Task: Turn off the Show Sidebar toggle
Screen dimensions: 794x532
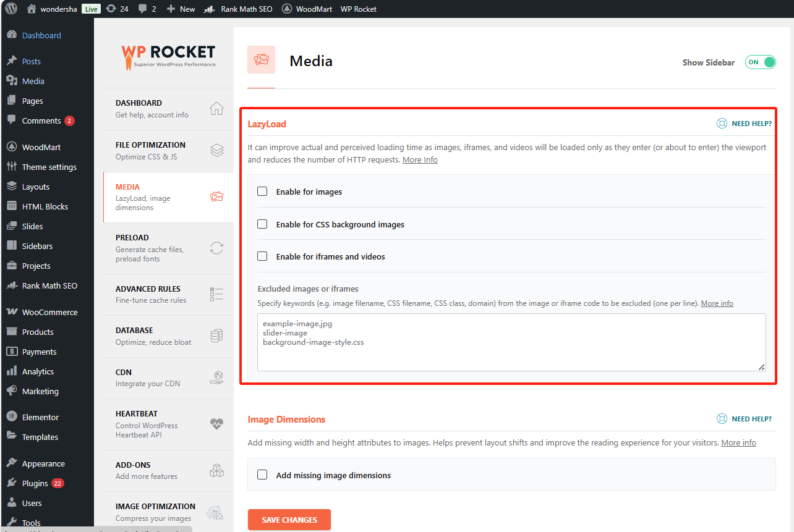Action: 760,62
